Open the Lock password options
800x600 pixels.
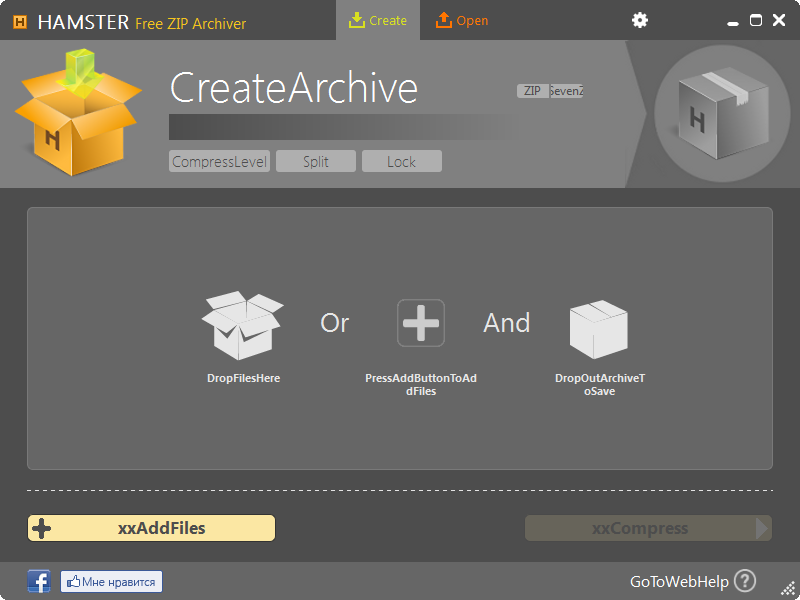(x=402, y=161)
